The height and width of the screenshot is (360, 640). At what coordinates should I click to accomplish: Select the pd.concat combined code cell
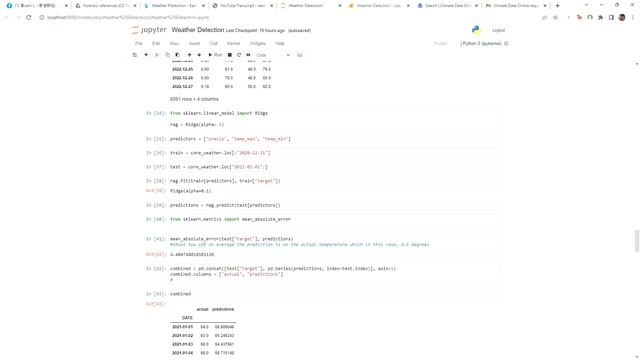click(333, 274)
